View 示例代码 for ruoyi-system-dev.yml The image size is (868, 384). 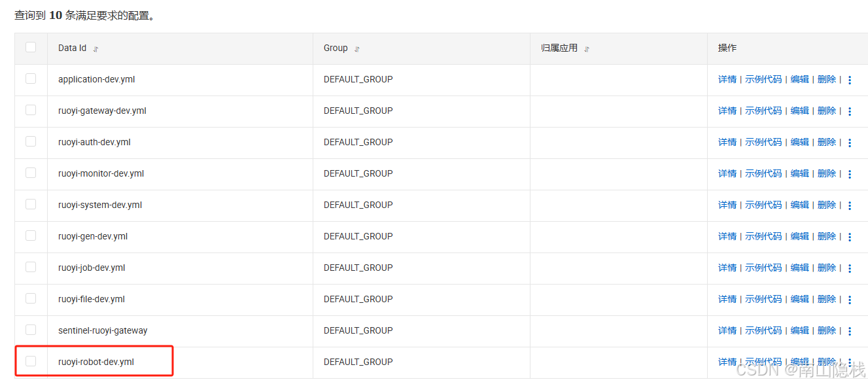pyautogui.click(x=763, y=205)
